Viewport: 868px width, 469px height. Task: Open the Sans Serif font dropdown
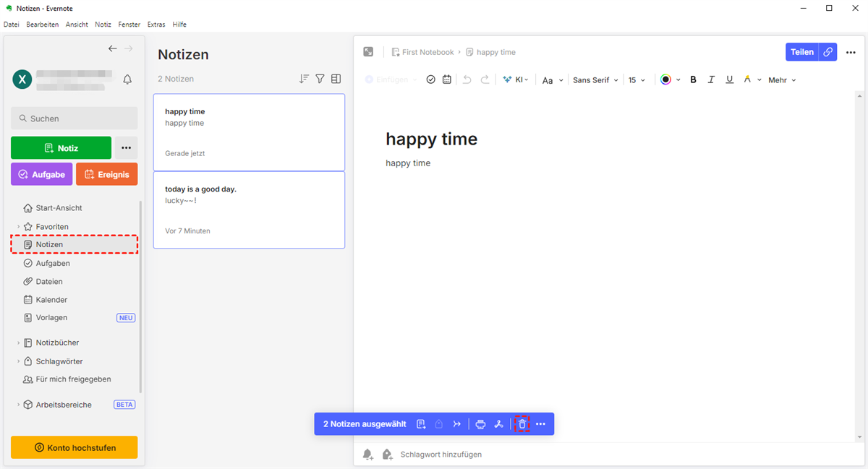pos(595,80)
